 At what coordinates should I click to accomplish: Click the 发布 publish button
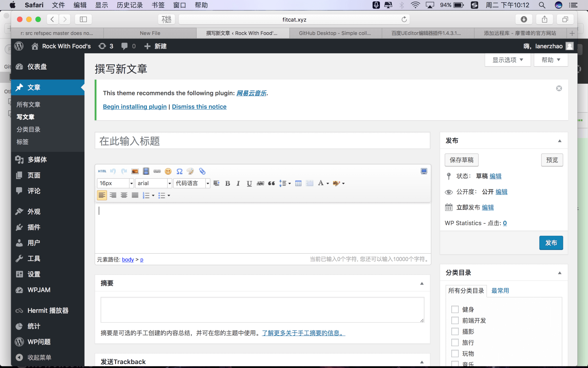[x=551, y=243]
